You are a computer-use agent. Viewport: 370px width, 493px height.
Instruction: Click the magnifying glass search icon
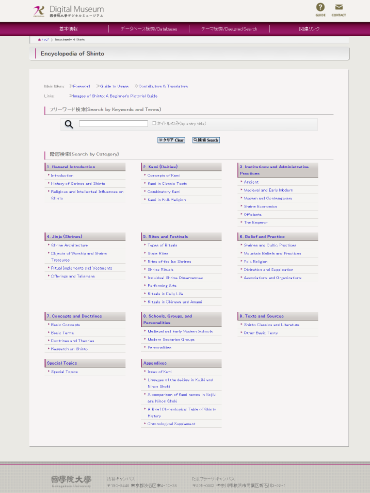69,124
